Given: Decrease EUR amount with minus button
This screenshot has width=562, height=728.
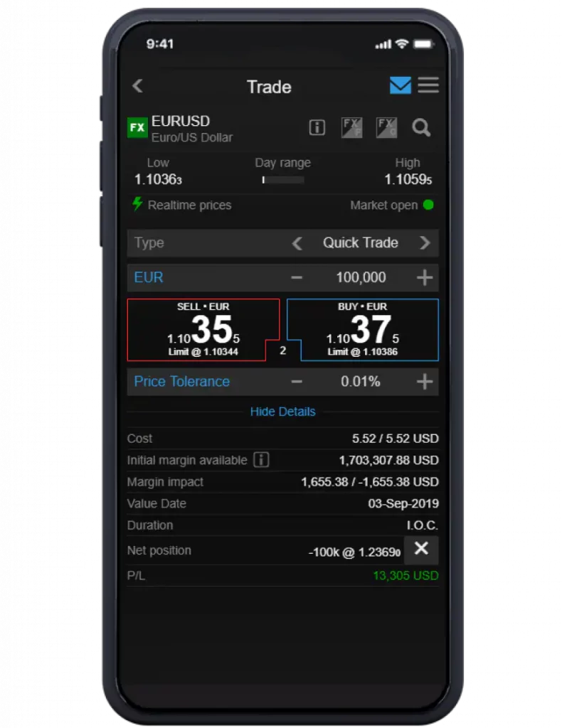Looking at the screenshot, I should point(297,278).
